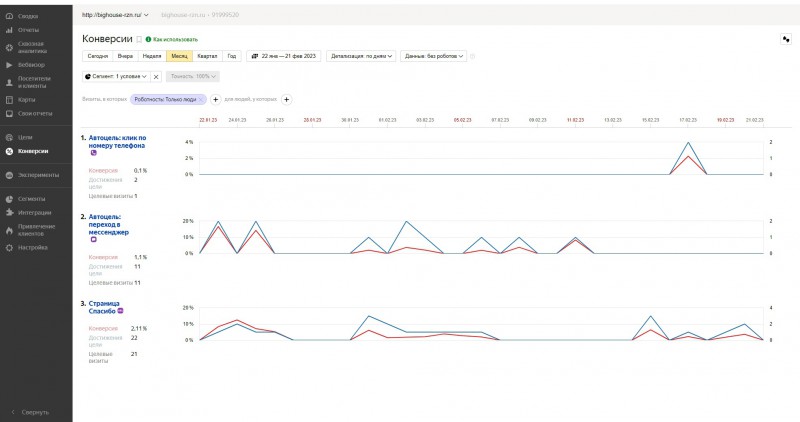The height and width of the screenshot is (422, 800).
Task: Click icon under Автоцель: переход в мессенджер
Action: coord(93,239)
